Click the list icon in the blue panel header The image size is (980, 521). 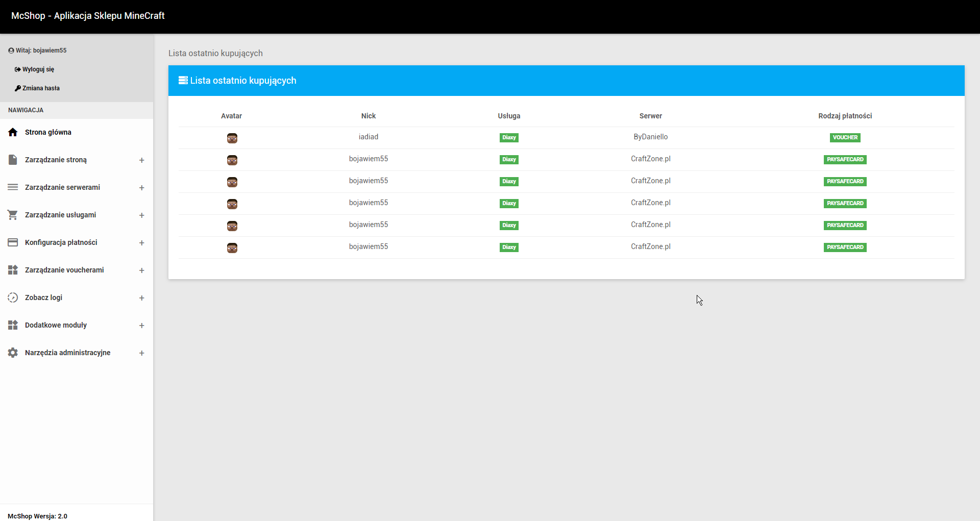pyautogui.click(x=183, y=80)
